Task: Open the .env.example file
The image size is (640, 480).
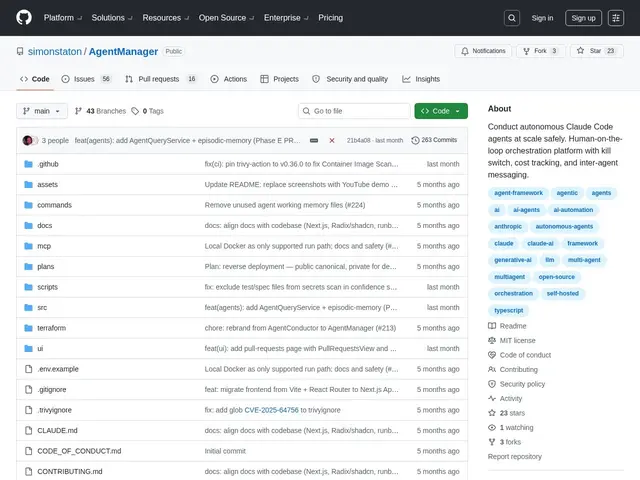Action: pyautogui.click(x=58, y=369)
